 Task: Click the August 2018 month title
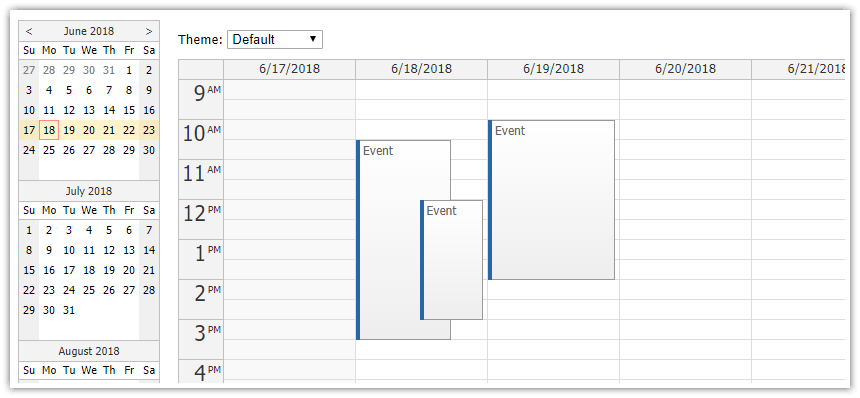[89, 351]
